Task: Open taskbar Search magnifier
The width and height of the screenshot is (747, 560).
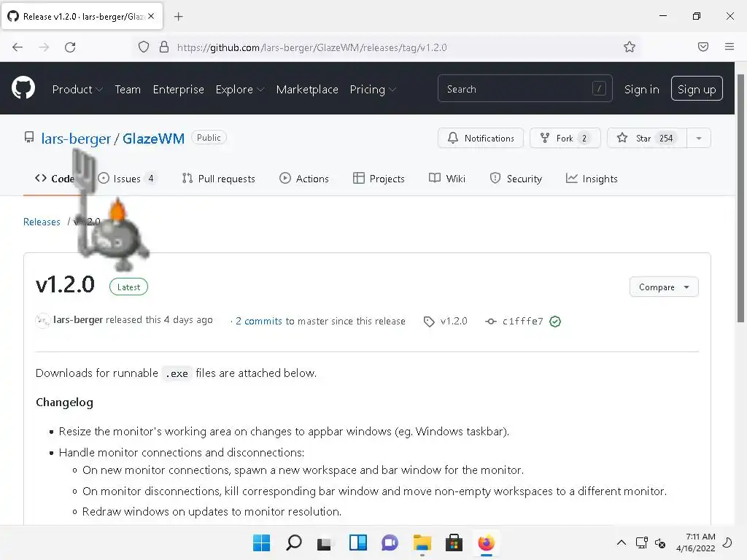Action: tap(293, 542)
